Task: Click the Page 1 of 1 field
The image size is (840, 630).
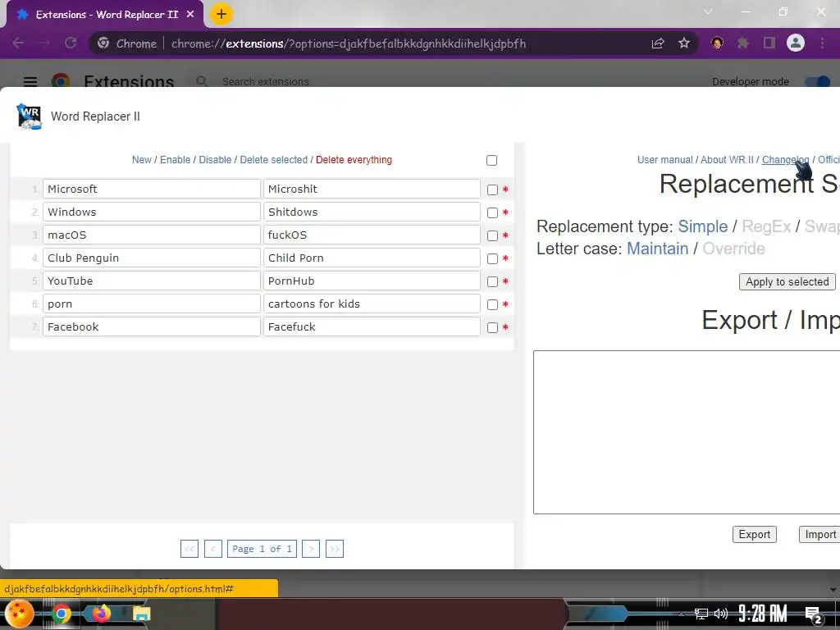Action: pos(262,549)
